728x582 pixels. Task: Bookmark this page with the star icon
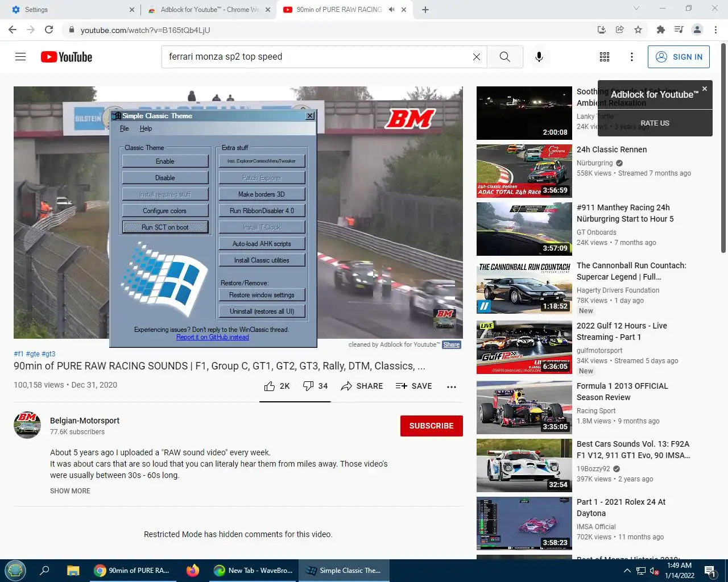638,30
